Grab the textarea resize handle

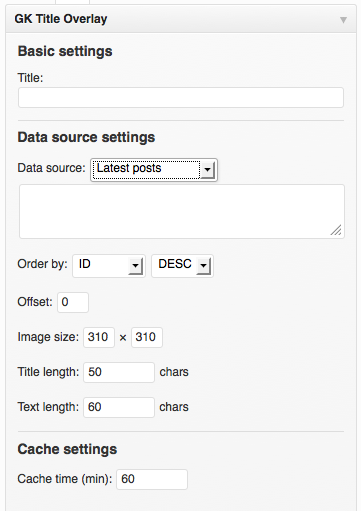(336, 230)
